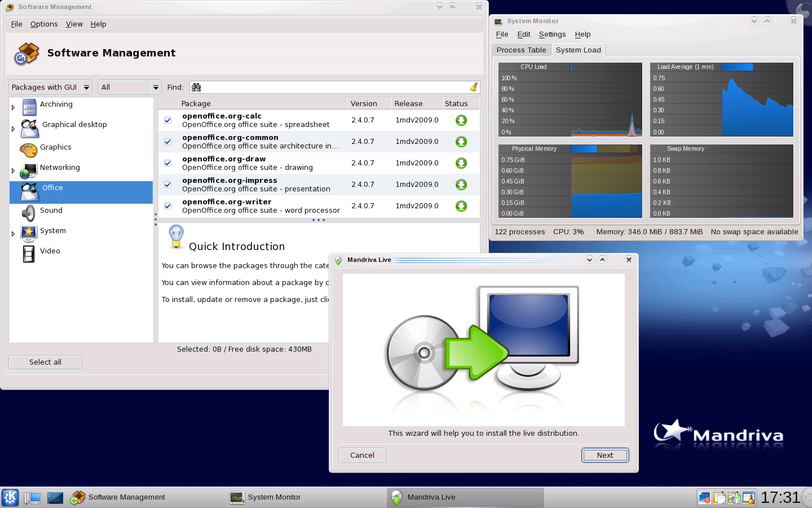Viewport: 812px width, 508px height.
Task: Uncheck the openoffice.org-writer package checkbox
Action: (167, 206)
